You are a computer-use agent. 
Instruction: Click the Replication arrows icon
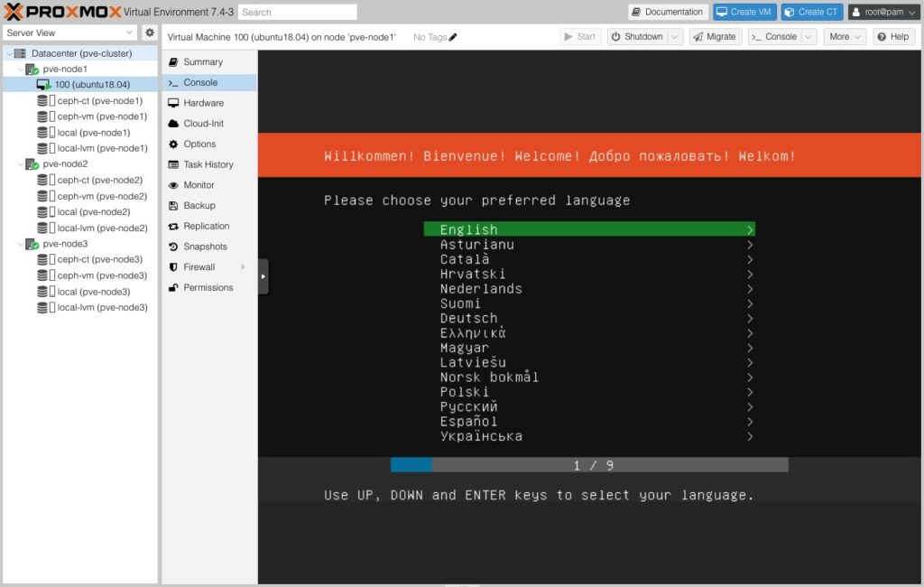173,226
